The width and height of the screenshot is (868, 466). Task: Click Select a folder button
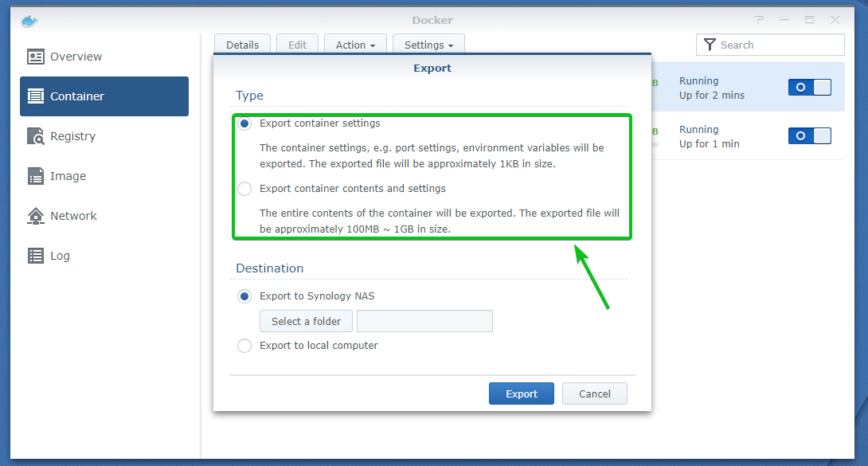pyautogui.click(x=306, y=322)
